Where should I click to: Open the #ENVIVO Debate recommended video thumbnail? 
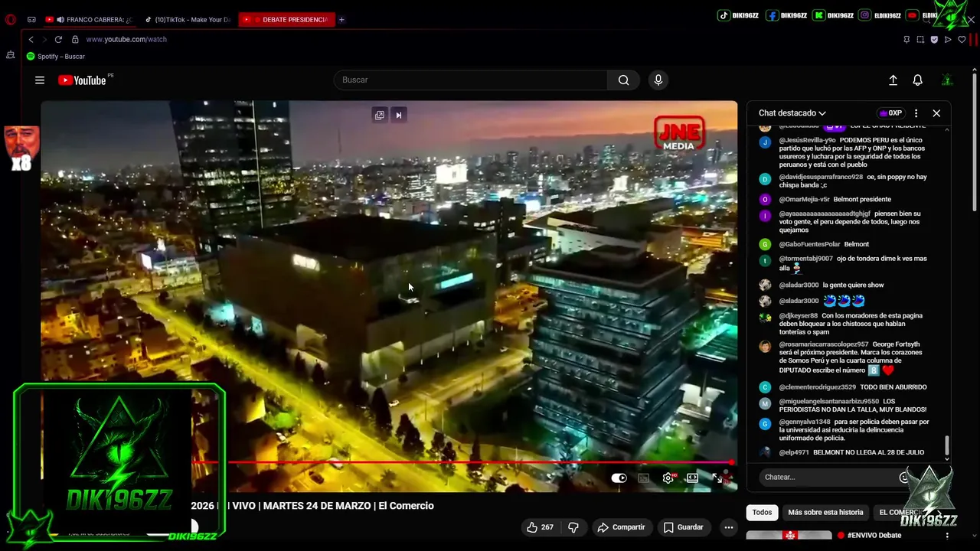pos(789,535)
